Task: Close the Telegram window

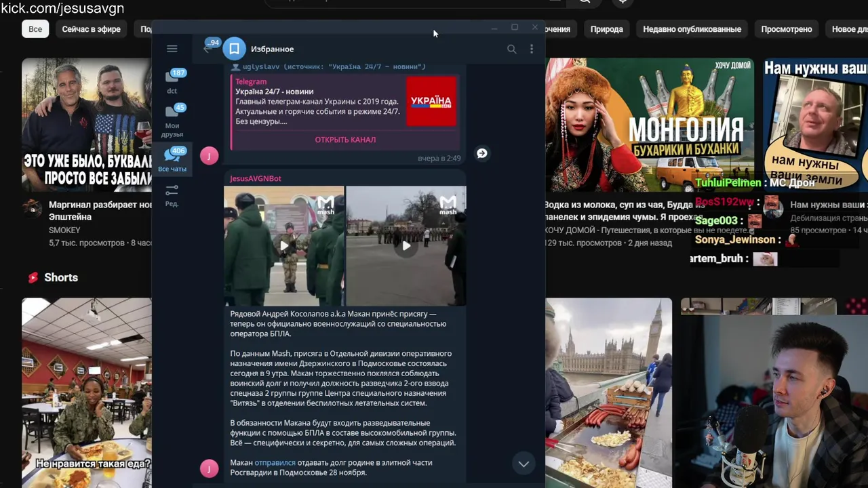Action: click(x=535, y=27)
